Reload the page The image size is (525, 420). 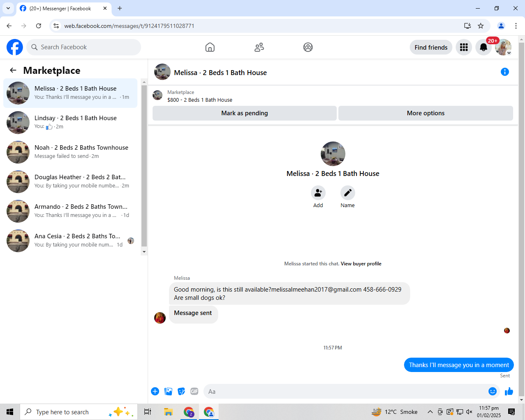[39, 26]
